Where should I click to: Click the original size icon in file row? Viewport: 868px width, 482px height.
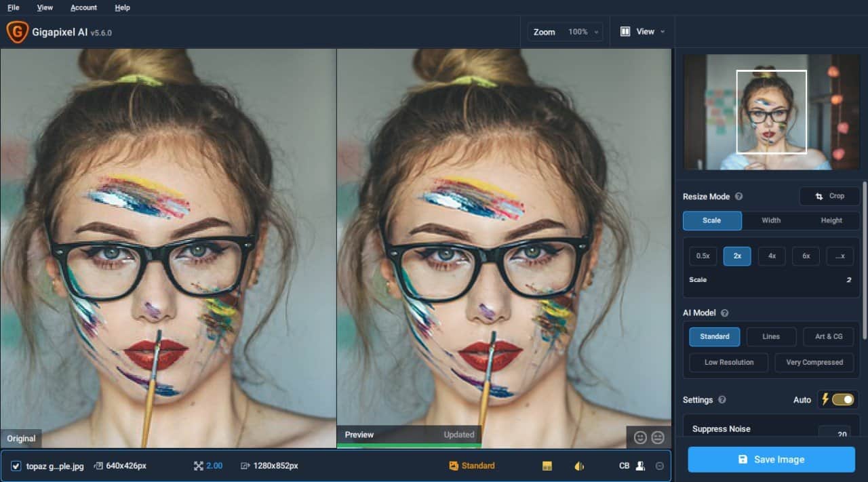tap(99, 466)
